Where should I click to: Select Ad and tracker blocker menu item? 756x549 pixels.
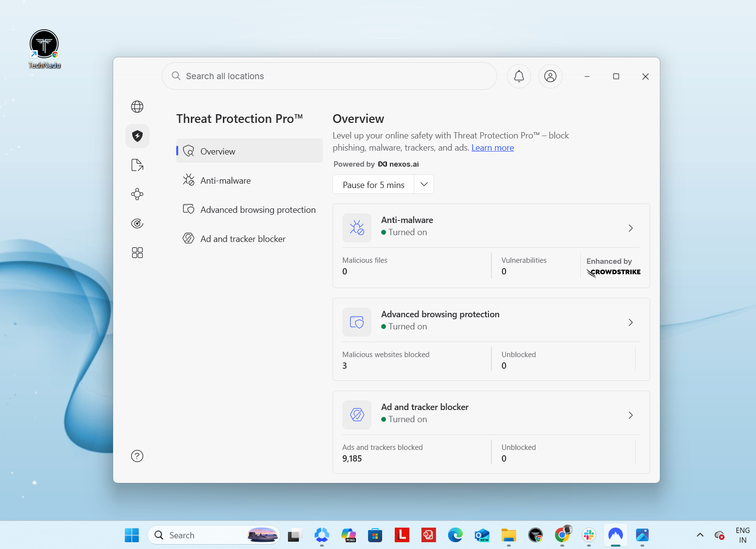click(250, 239)
